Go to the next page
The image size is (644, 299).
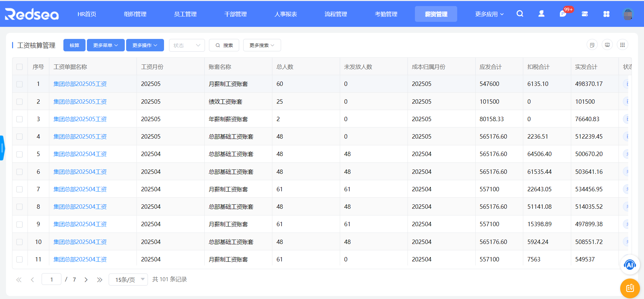(86, 280)
